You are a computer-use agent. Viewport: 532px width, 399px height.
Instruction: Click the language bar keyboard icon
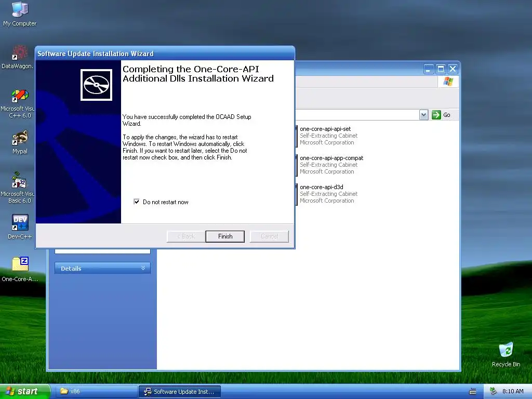tap(472, 392)
